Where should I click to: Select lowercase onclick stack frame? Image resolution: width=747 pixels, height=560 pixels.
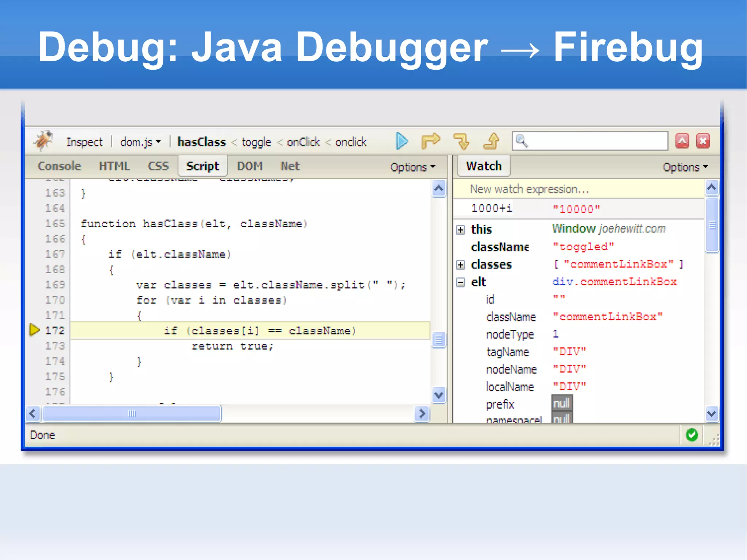(351, 142)
